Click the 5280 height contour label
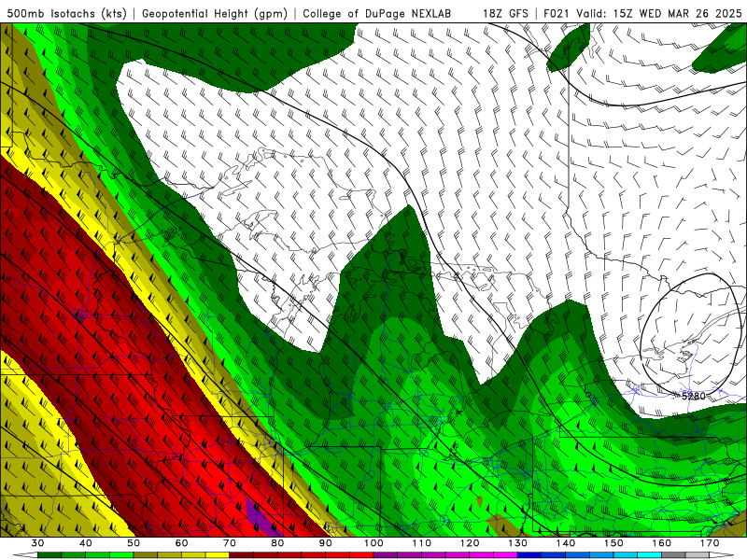 (x=693, y=396)
